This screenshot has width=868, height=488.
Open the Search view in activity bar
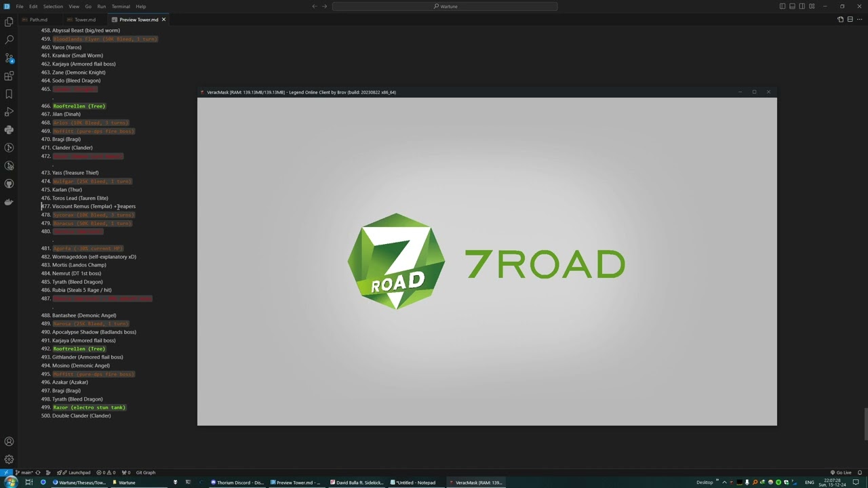[x=9, y=40]
